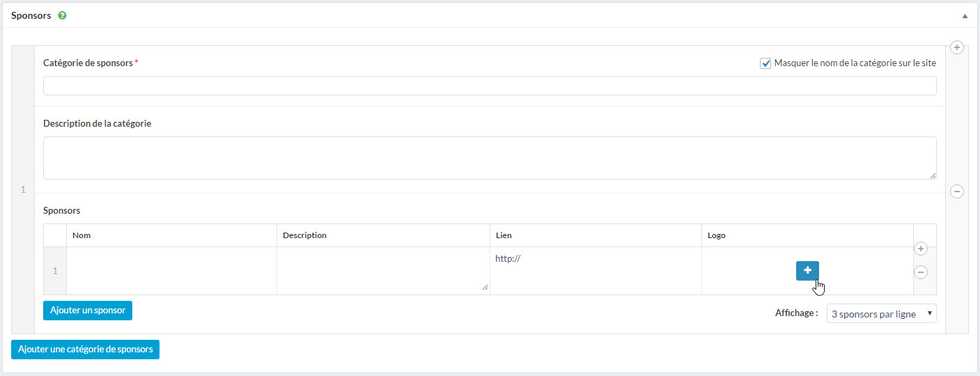Collapse the Sponsors panel with the arrow
The image size is (980, 376).
click(965, 15)
